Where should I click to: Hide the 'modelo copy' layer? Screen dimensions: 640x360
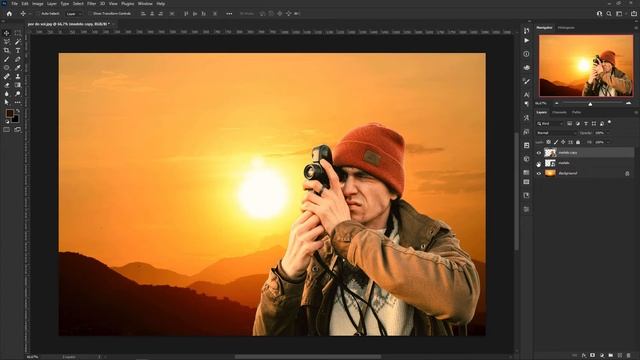539,153
